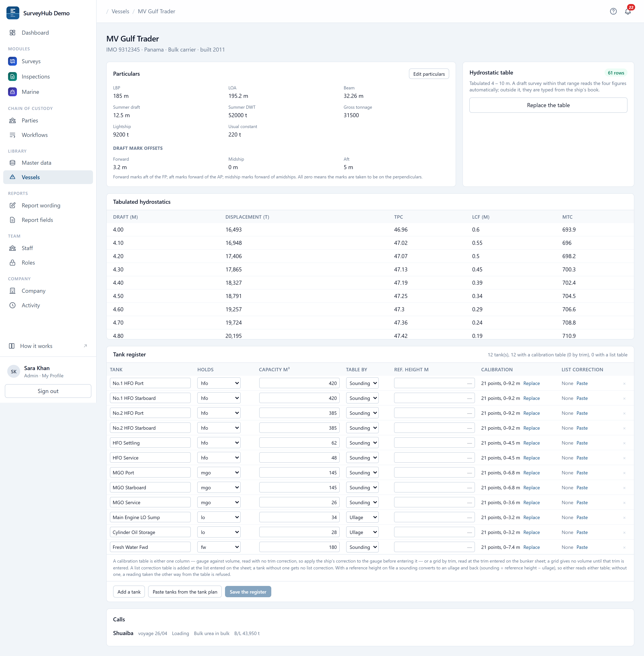This screenshot has width=644, height=656.
Task: Click Save the register button
Action: [248, 592]
